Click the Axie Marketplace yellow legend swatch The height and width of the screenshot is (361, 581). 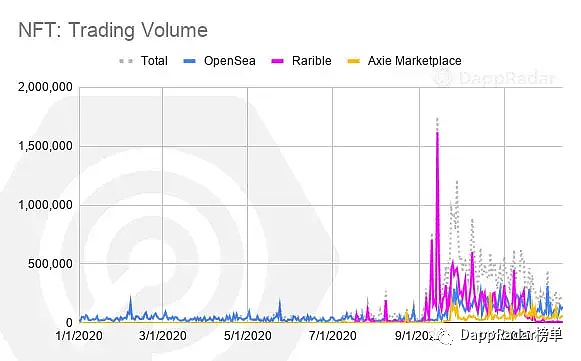pyautogui.click(x=353, y=61)
